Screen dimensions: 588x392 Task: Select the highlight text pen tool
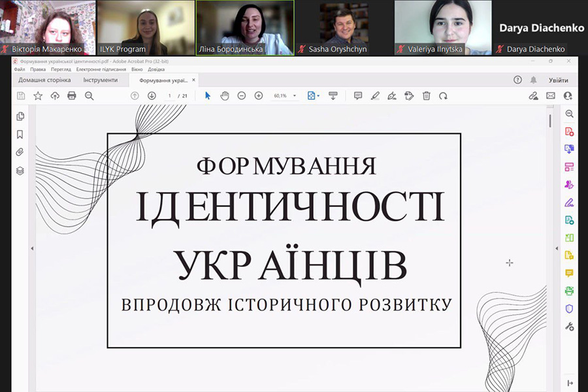coord(375,95)
